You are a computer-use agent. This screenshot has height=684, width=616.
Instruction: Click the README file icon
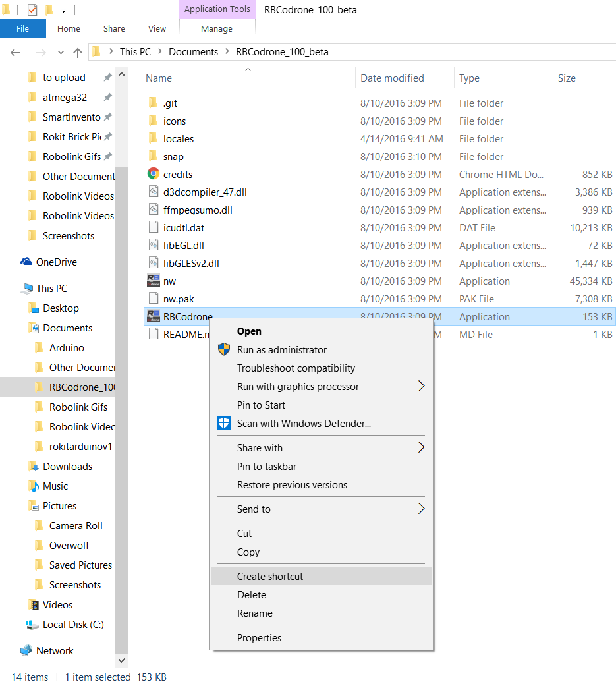tap(153, 334)
